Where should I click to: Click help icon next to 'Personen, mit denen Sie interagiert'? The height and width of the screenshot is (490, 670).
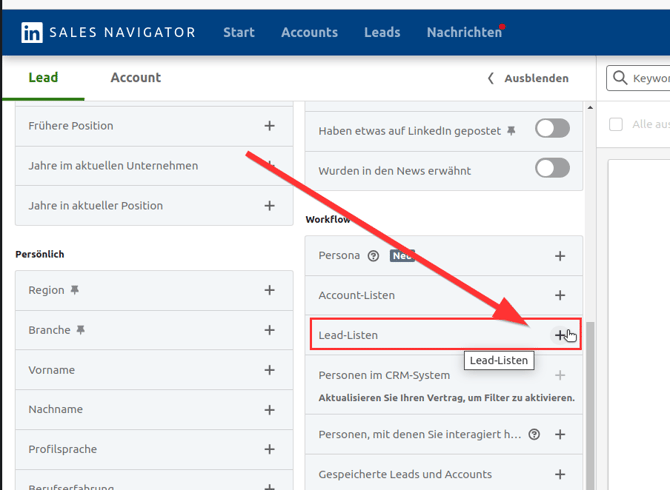tap(534, 435)
